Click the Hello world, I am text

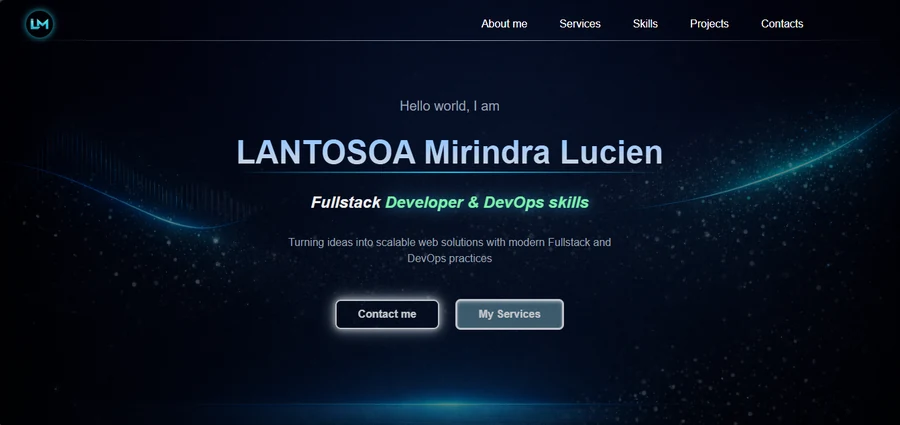click(x=449, y=106)
